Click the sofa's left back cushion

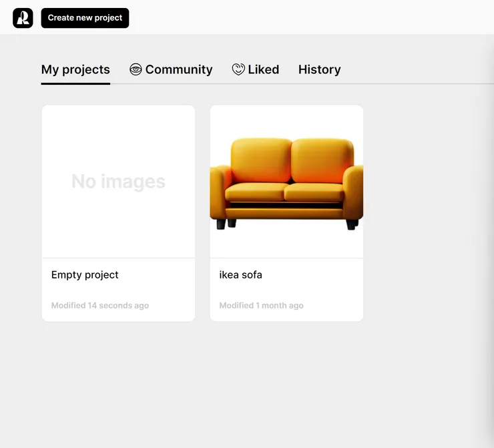pyautogui.click(x=261, y=160)
